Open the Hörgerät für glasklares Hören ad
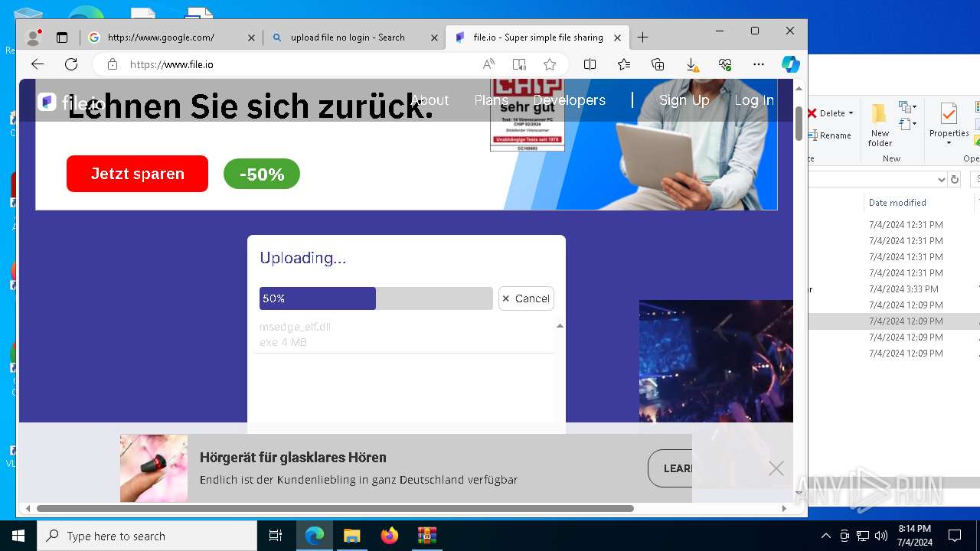 pos(292,458)
